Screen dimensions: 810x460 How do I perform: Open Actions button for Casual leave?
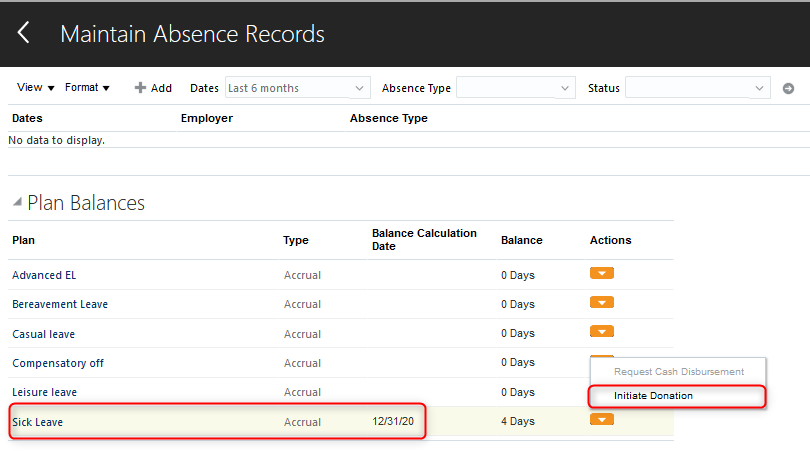tap(602, 332)
